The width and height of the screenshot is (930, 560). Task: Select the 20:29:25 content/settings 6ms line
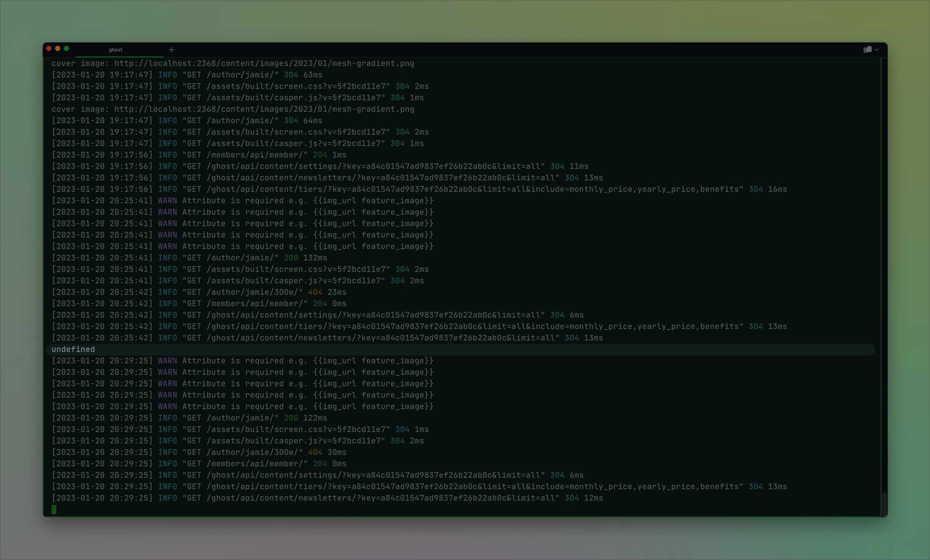coord(318,475)
